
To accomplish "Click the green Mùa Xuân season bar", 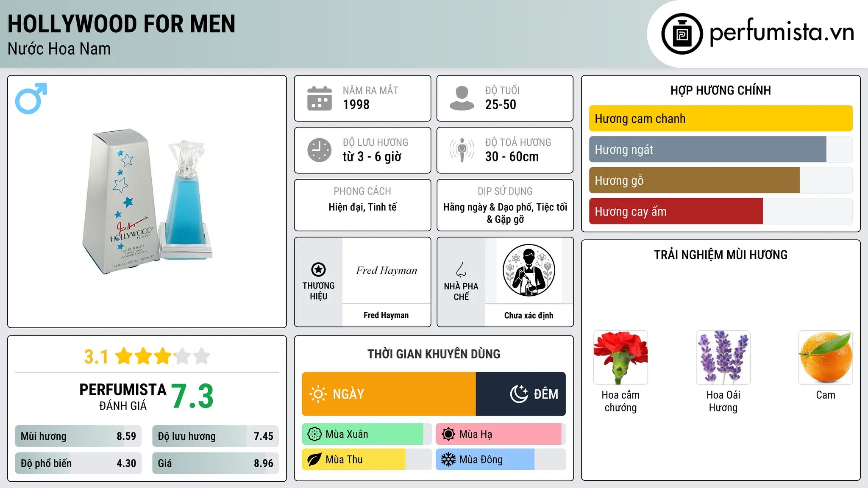I will click(x=362, y=434).
